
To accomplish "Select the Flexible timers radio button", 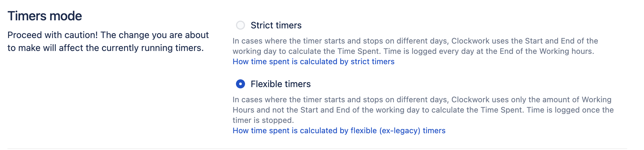I will point(240,84).
